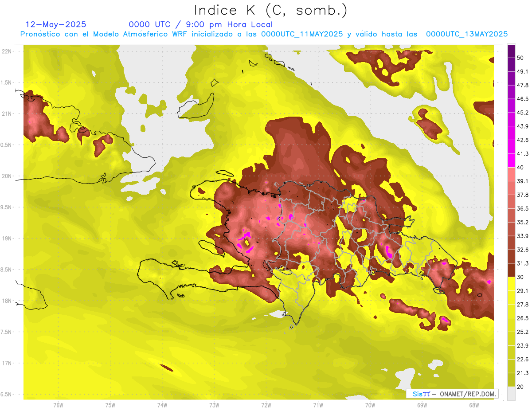Click the '21.3' colour scale value
The image size is (532, 411).
[523, 373]
